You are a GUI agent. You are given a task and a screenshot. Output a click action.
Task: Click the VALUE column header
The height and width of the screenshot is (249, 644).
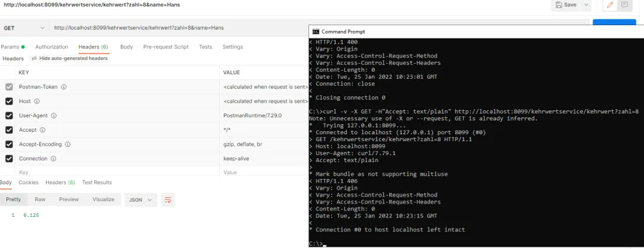(231, 72)
